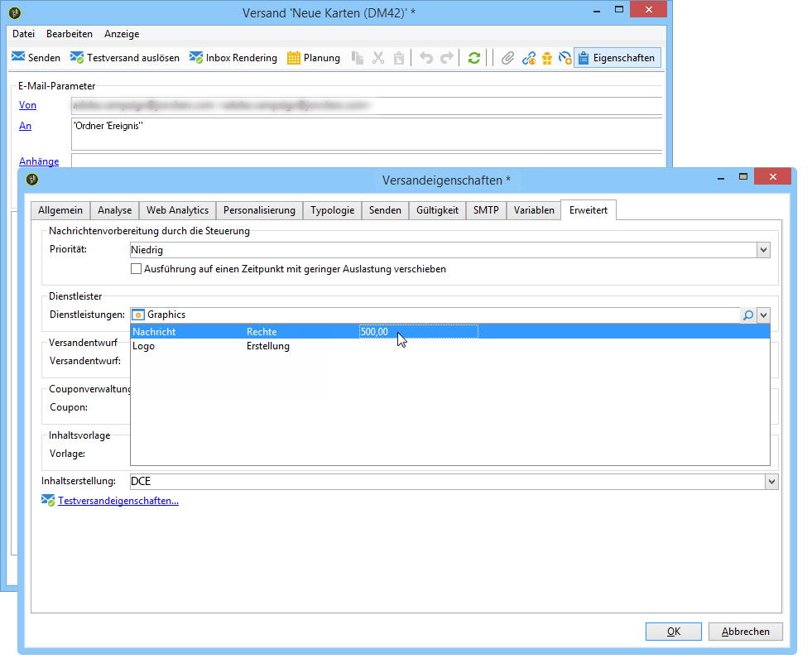Screen dimensions: 812x668
Task: Open Inbox Rendering from toolbar
Action: pyautogui.click(x=233, y=57)
